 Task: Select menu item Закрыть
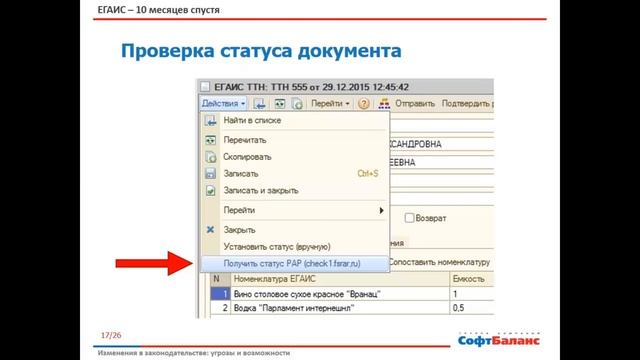(295, 230)
